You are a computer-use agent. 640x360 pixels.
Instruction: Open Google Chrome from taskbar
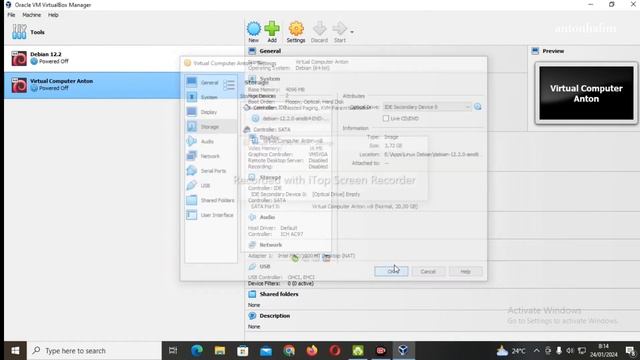[x=289, y=351]
